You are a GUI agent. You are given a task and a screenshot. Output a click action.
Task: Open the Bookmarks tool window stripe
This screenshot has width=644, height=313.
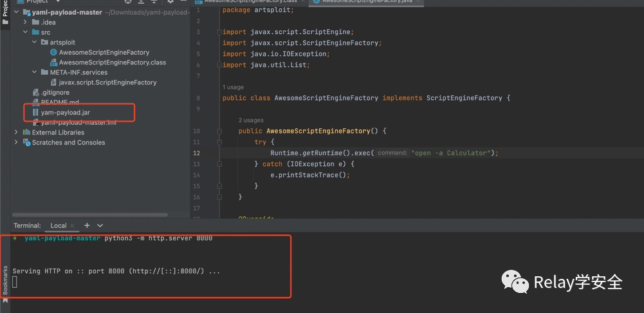point(5,285)
